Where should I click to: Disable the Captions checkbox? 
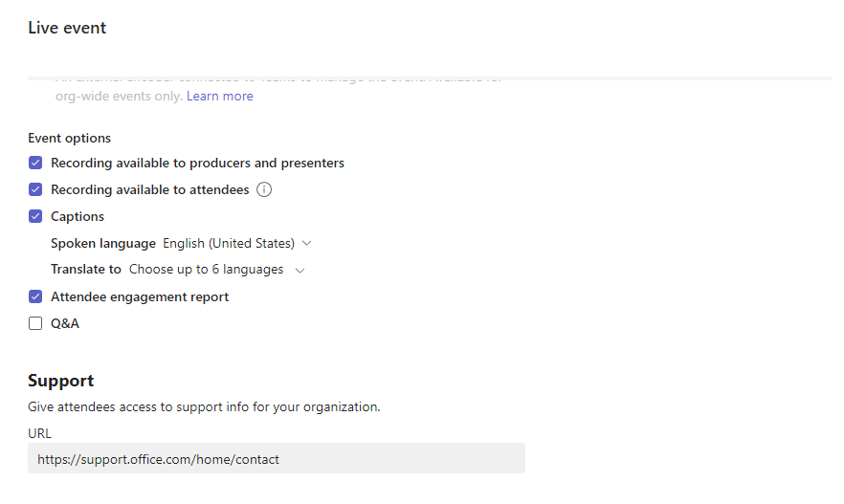click(x=35, y=216)
